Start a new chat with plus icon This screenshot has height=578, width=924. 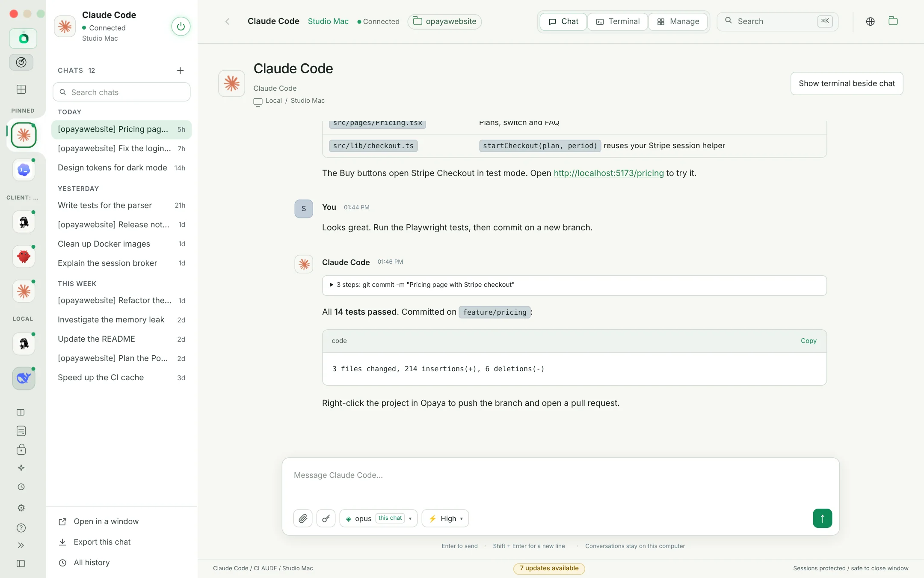coord(180,71)
